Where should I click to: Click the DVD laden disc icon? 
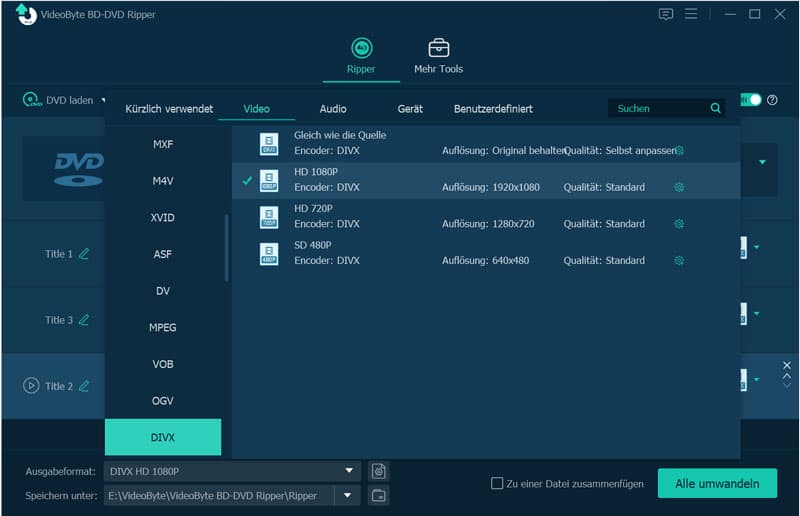coord(32,100)
